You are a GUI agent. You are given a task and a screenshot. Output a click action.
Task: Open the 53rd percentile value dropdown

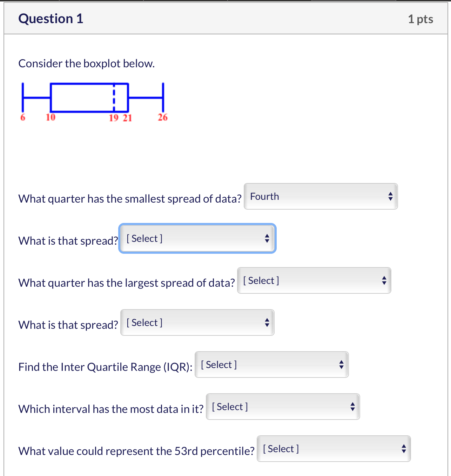tap(333, 449)
